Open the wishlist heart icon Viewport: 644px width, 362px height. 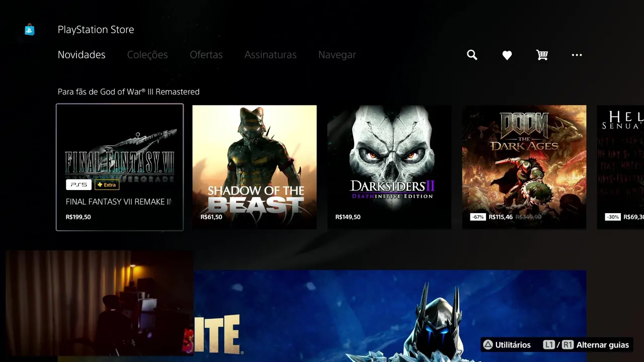pos(507,55)
